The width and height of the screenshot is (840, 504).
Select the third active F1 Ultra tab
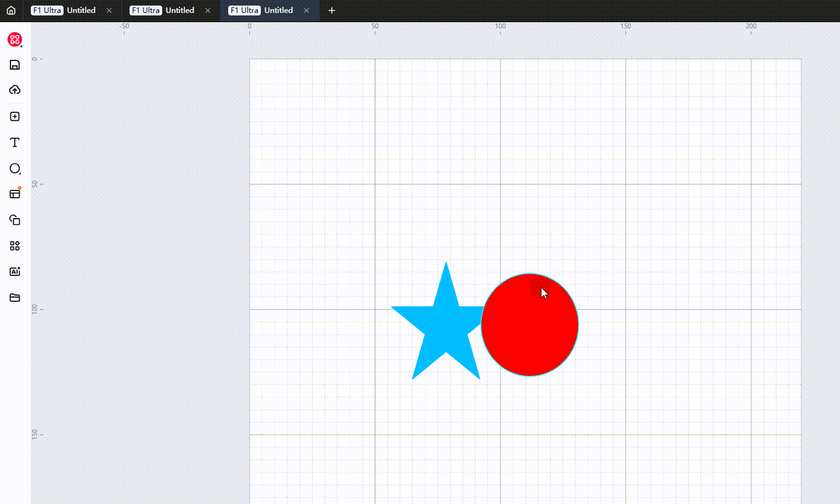pos(261,10)
